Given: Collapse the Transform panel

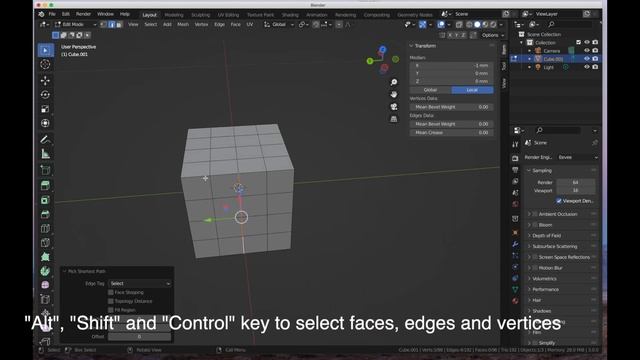Looking at the screenshot, I should [x=411, y=46].
